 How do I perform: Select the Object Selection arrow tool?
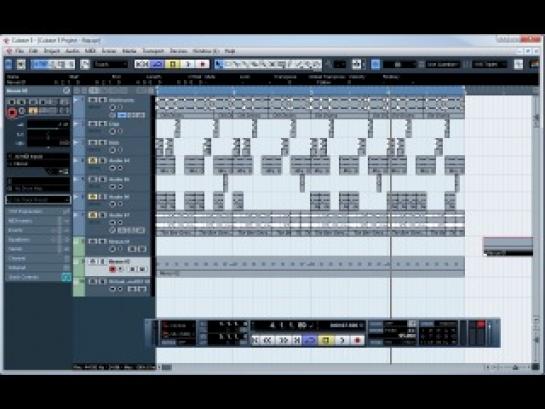click(x=219, y=64)
